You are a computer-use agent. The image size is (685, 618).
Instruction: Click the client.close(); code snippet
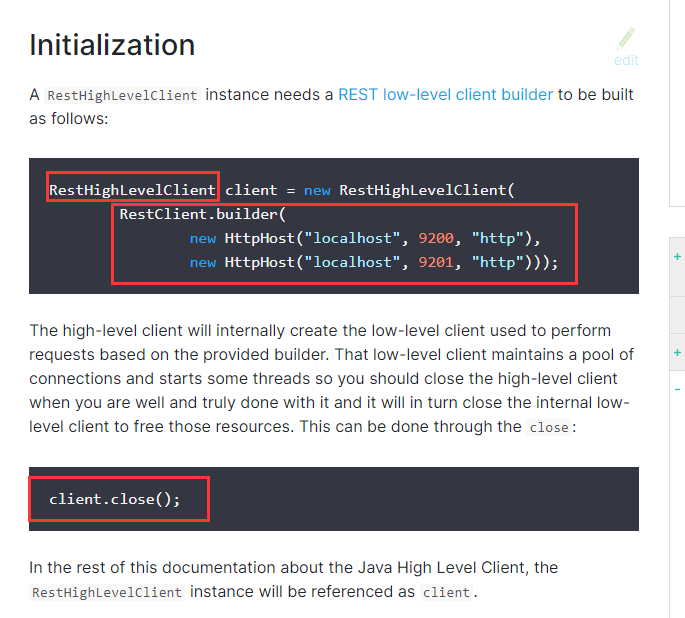(x=115, y=498)
